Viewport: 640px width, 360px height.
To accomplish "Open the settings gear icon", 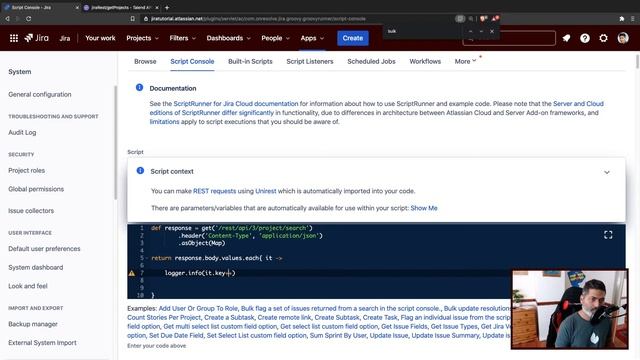I will 603,38.
